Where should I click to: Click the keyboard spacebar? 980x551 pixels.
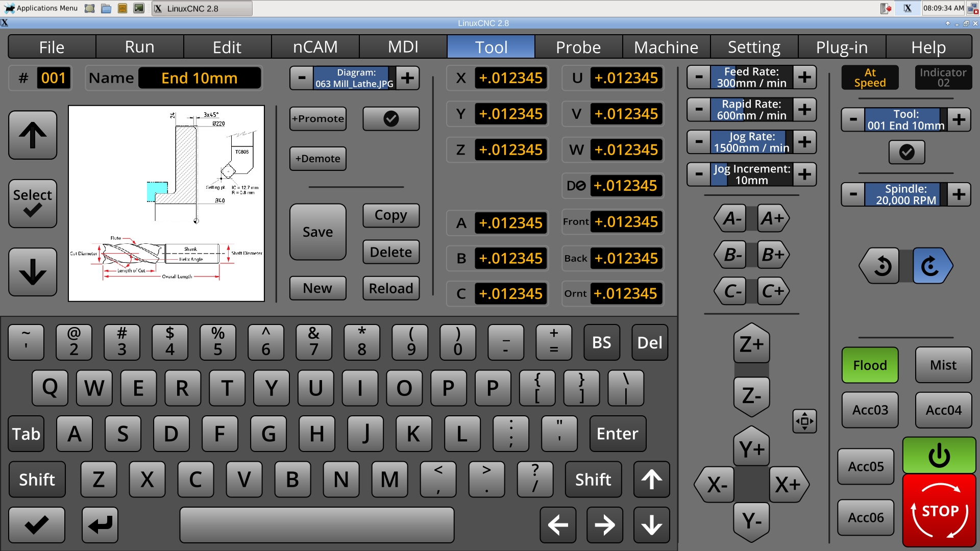click(317, 525)
